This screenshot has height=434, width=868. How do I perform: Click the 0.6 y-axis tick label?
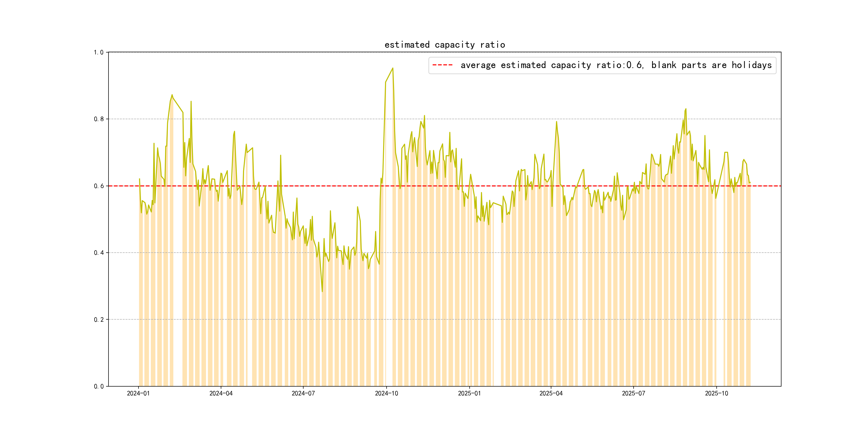tap(98, 186)
